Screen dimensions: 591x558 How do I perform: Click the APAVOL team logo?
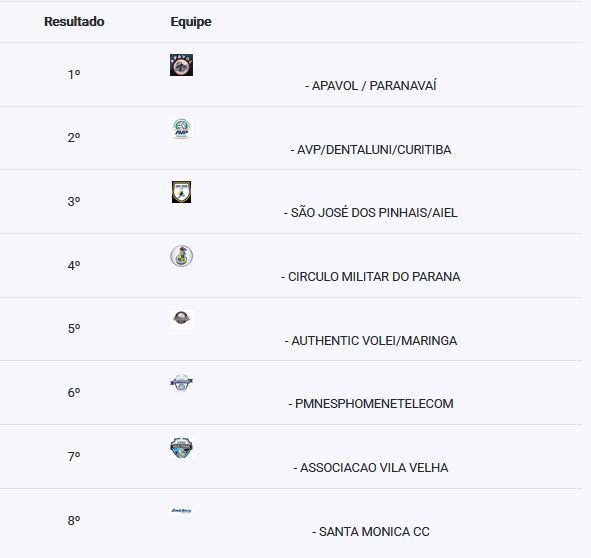coord(181,65)
